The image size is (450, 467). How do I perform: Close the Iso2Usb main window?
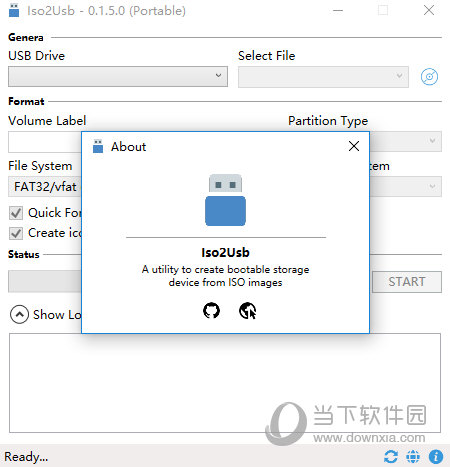[429, 10]
